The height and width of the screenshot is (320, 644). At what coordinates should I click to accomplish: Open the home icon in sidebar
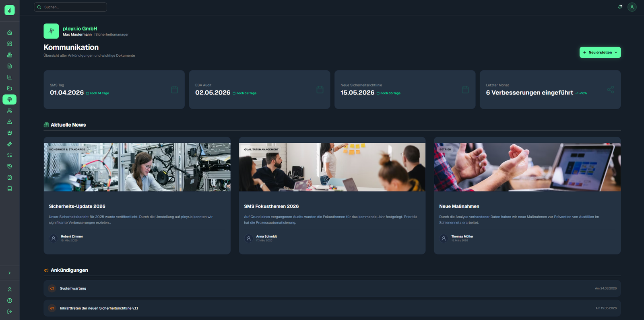[10, 33]
